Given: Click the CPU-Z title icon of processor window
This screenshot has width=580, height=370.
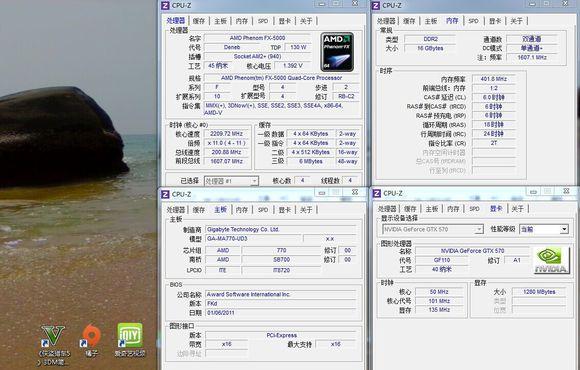Looking at the screenshot, I should pos(165,5).
